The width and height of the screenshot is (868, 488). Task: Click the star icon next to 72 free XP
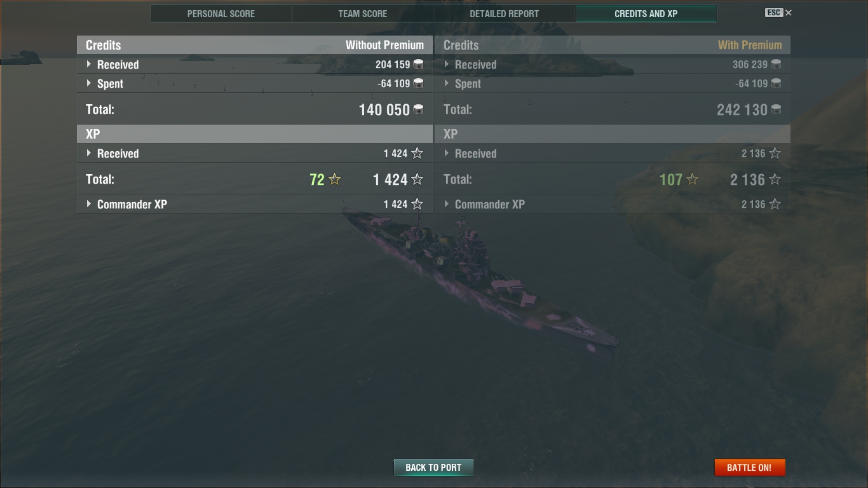[335, 179]
